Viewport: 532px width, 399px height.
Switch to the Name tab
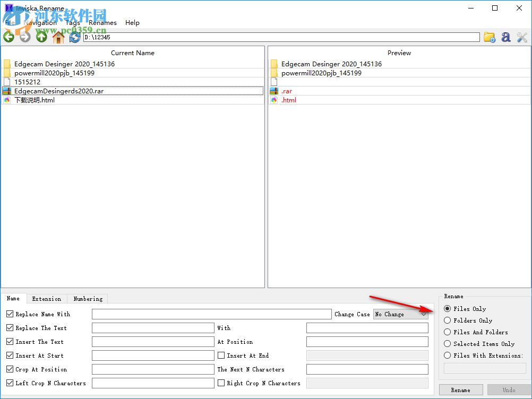tap(13, 298)
